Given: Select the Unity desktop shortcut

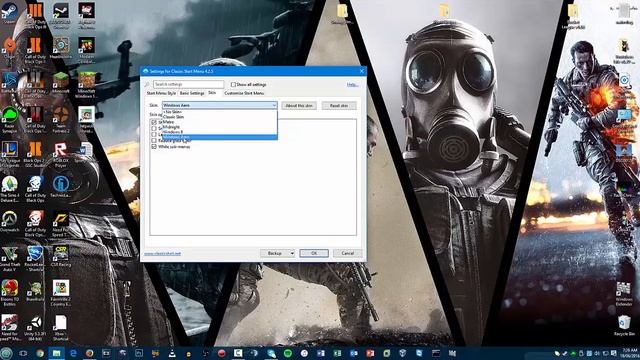Looking at the screenshot, I should tap(35, 328).
